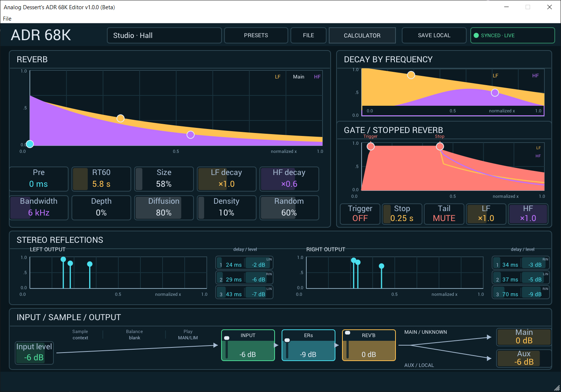Click the orange LF handle on reverb curve
561x392 pixels.
pyautogui.click(x=121, y=118)
